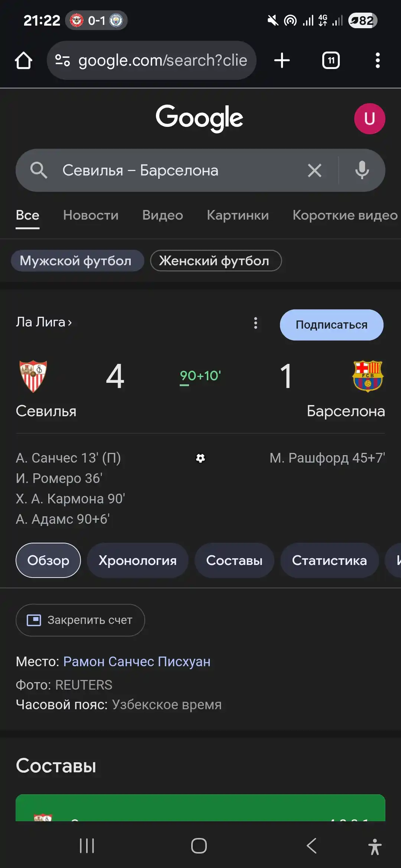Screen dimensions: 401x868
Task: Toggle Закрепить счет pin score
Action: click(80, 620)
